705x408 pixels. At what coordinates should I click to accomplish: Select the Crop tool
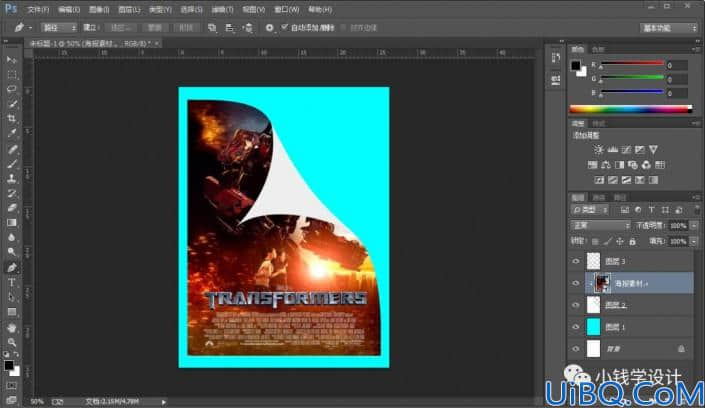click(12, 119)
